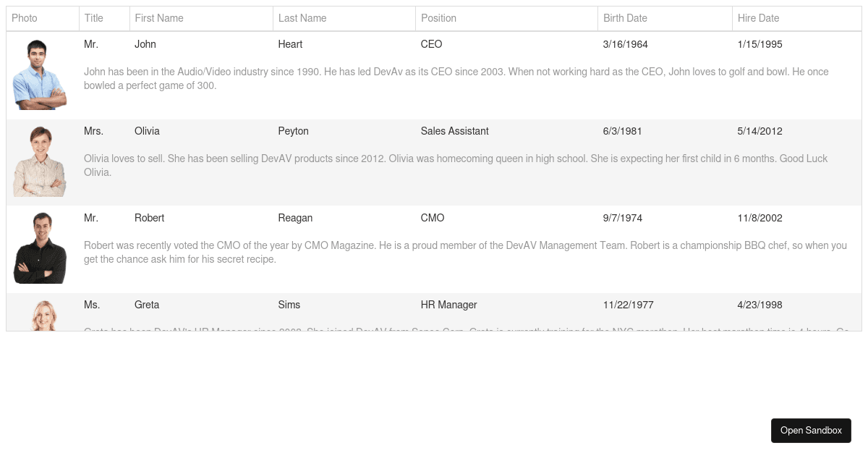Open John Heart's profile photo
The height and width of the screenshot is (456, 868).
click(x=40, y=73)
